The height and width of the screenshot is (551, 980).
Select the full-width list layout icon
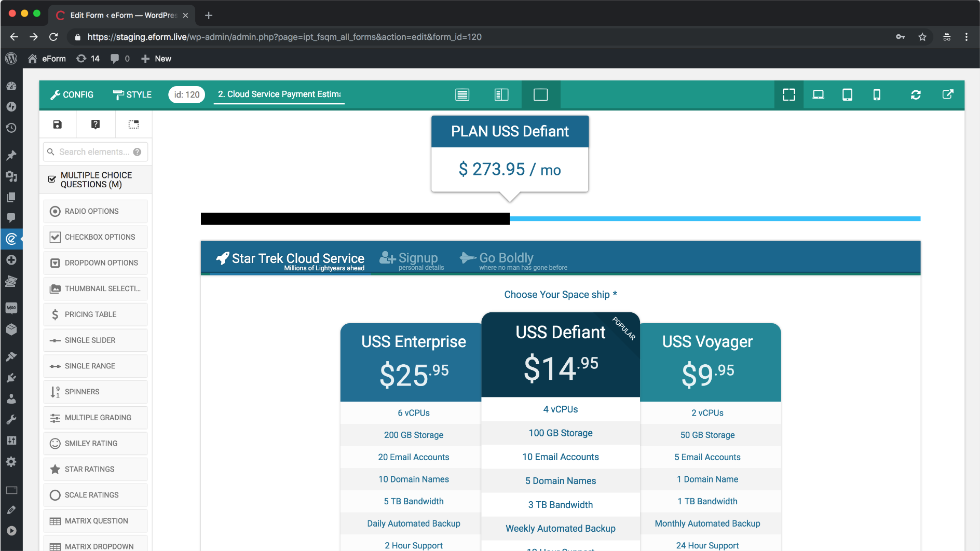pyautogui.click(x=462, y=94)
